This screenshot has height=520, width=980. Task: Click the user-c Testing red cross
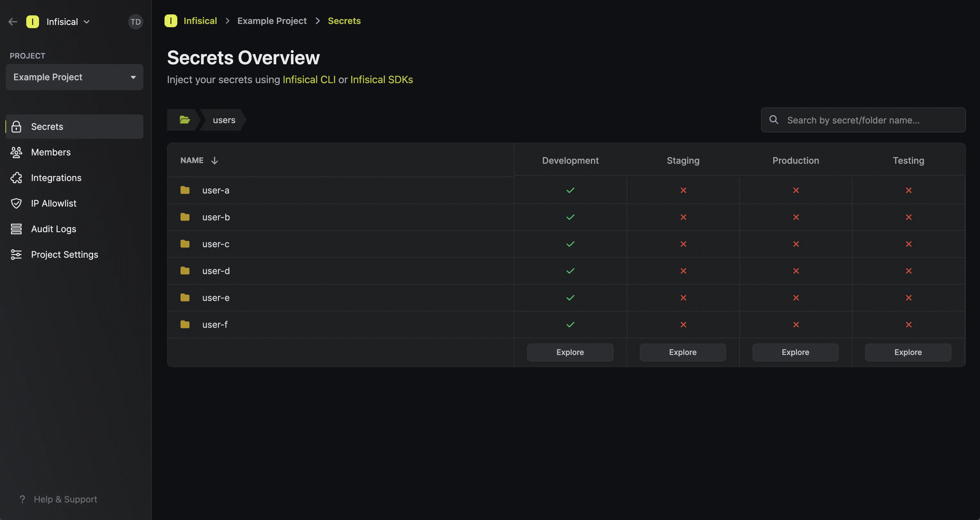pos(909,244)
